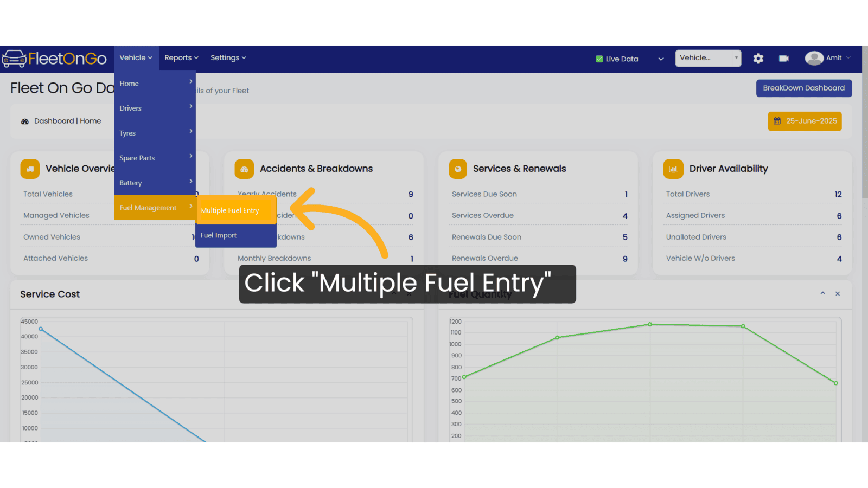Click Vehicle W/o Drivers row

pos(754,259)
